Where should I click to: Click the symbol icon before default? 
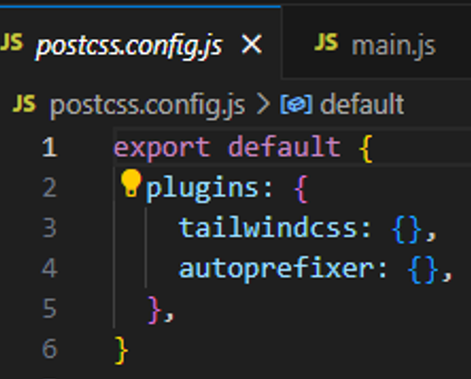(x=296, y=105)
